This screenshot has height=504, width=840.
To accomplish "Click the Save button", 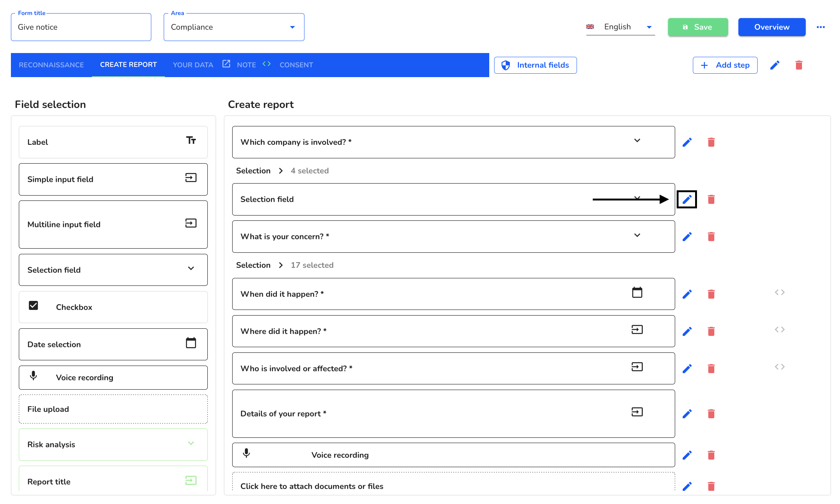I will (x=698, y=27).
